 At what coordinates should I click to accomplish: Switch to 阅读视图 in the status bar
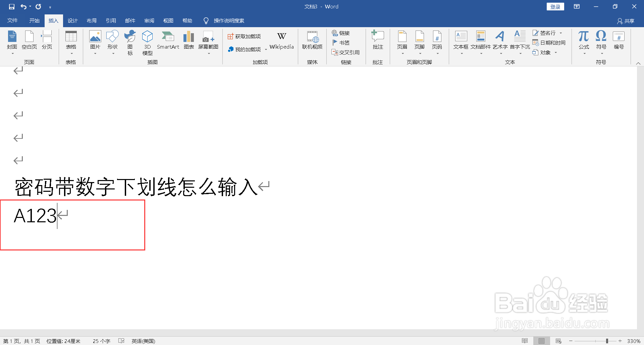click(x=525, y=341)
